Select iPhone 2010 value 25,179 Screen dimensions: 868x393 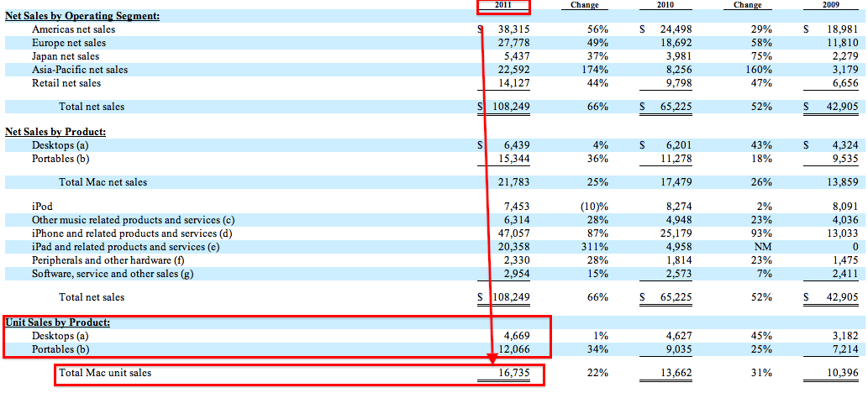[674, 233]
